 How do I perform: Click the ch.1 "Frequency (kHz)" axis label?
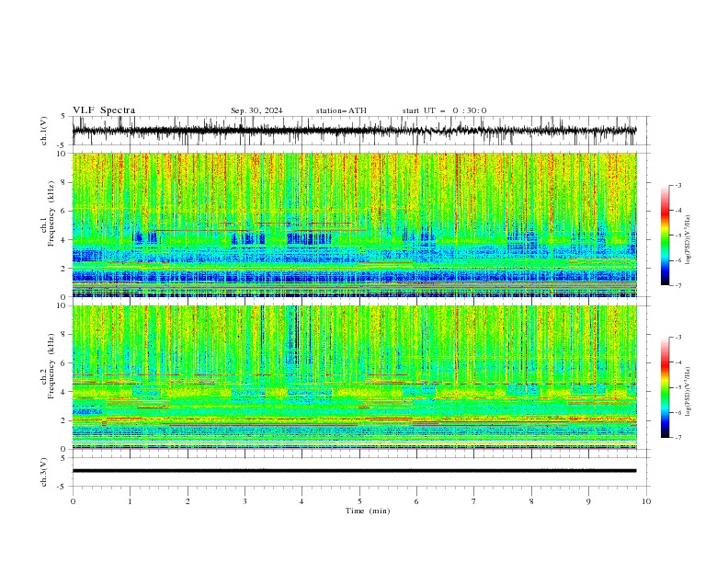click(x=51, y=214)
